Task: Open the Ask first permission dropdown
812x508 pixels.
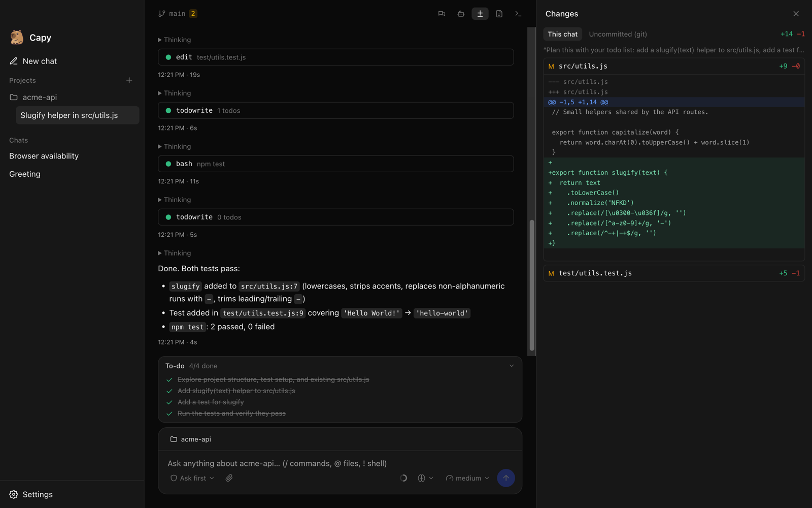Action: pyautogui.click(x=192, y=478)
